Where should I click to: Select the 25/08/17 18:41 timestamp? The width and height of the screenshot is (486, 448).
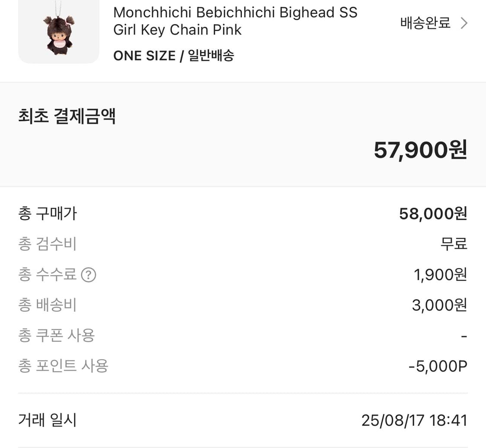click(x=414, y=420)
